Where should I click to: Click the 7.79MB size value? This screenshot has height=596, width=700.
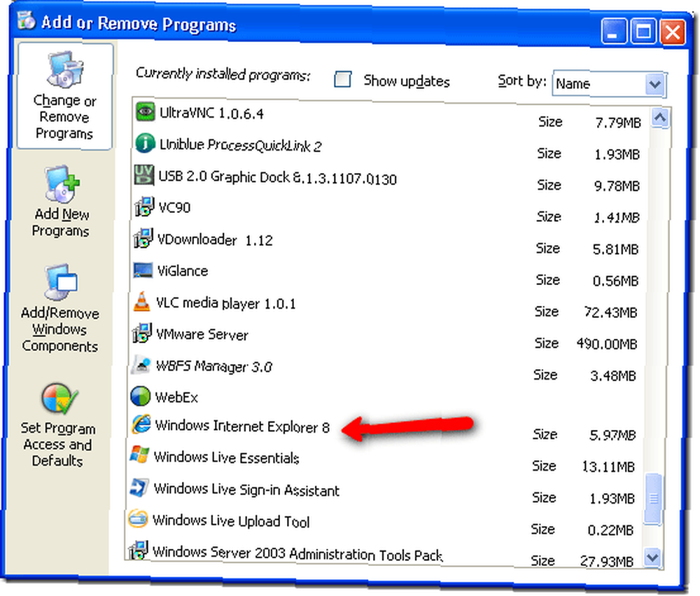(x=618, y=123)
